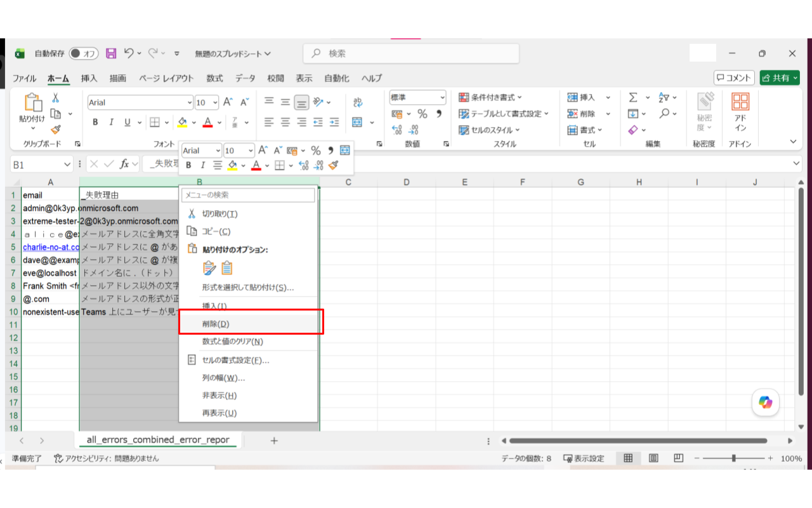Click the charlie-no-at.co hyperlink in A5
812x508 pixels.
[51, 247]
